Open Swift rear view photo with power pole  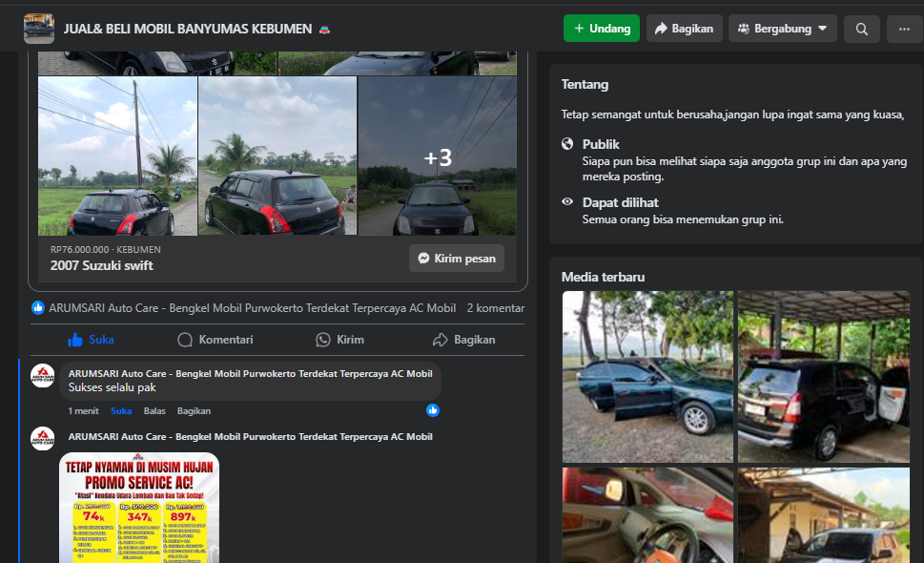118,156
